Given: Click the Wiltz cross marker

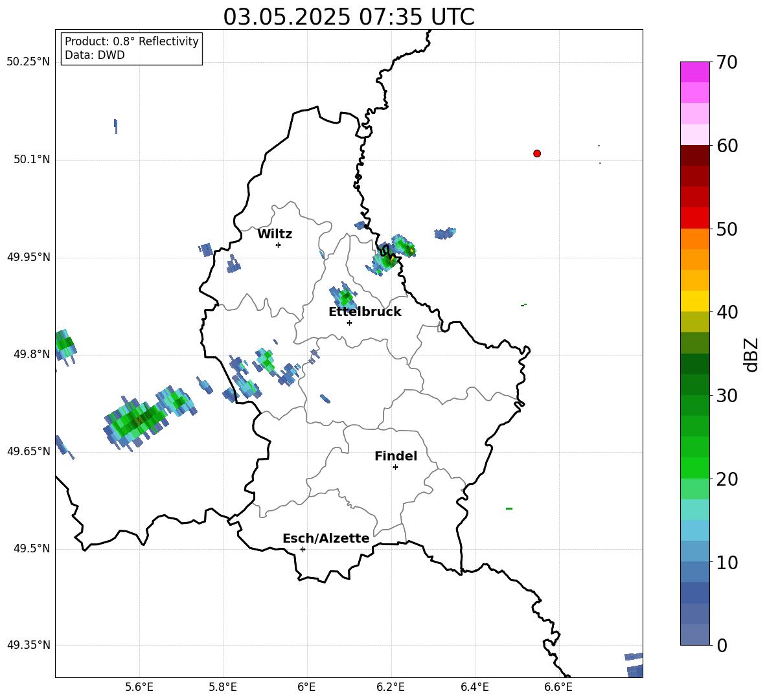Looking at the screenshot, I should point(278,245).
